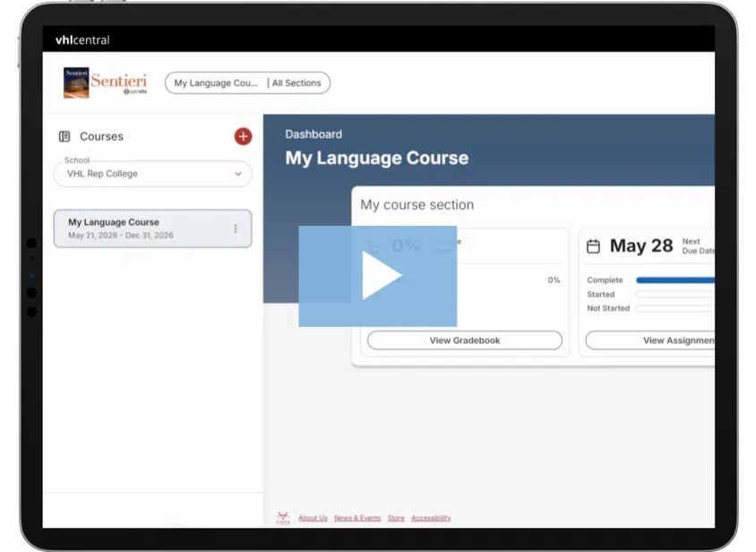Open the Accessibility footer link
The height and width of the screenshot is (552, 756).
click(431, 518)
